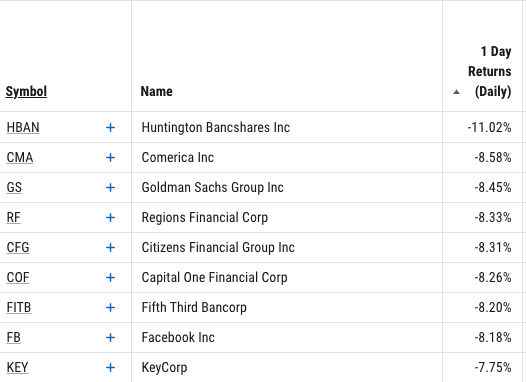Toggle sort arrow on 1 Day Returns
The width and height of the screenshot is (526, 382).
(456, 92)
